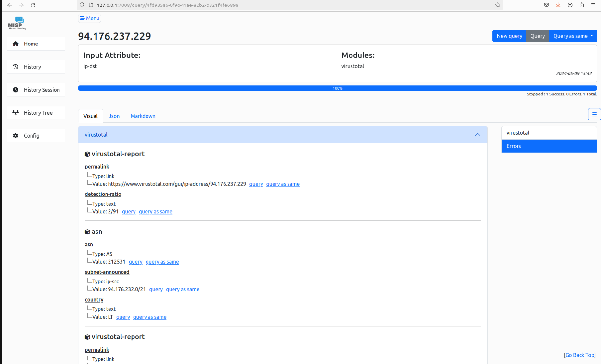
Task: Click the browser extensions icon
Action: (x=582, y=5)
